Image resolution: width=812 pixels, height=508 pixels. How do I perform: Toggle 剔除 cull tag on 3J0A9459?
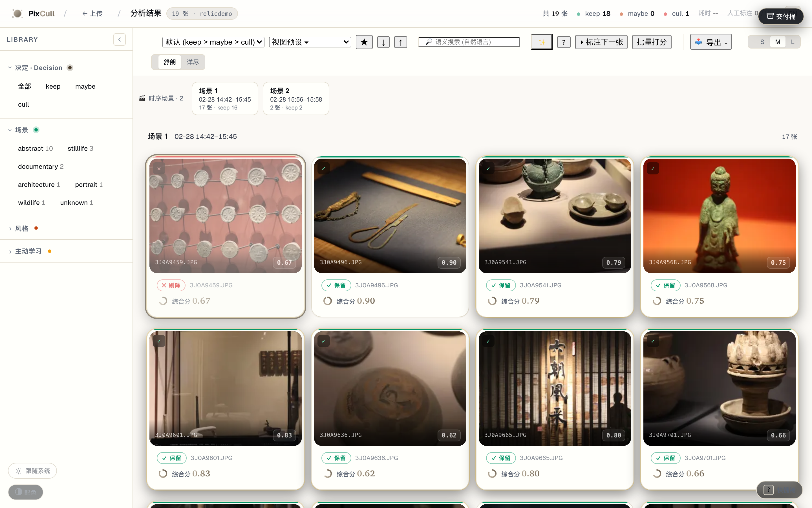click(x=171, y=285)
